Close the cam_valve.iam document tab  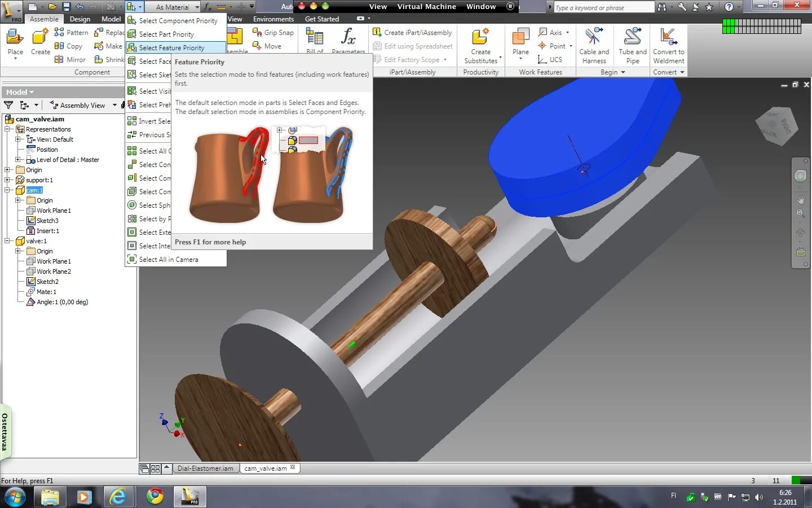tap(293, 467)
